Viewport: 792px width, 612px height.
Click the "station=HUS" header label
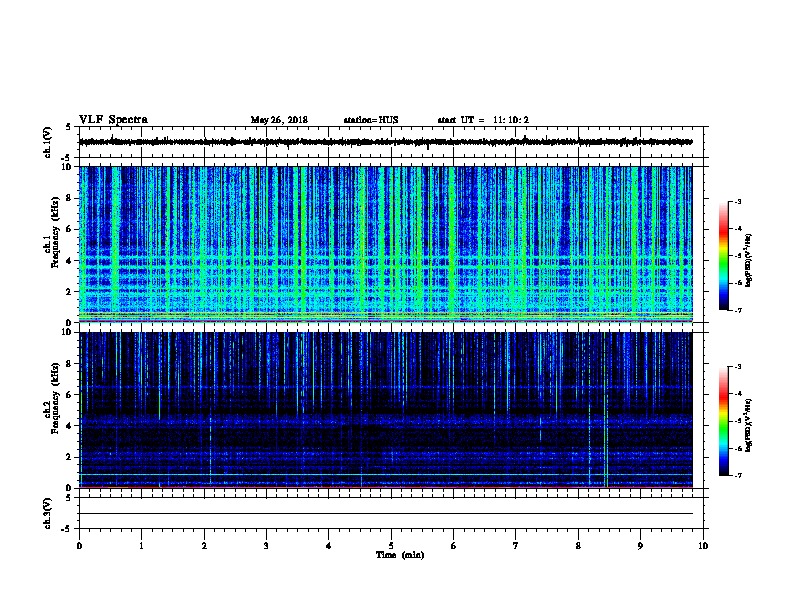pos(371,120)
